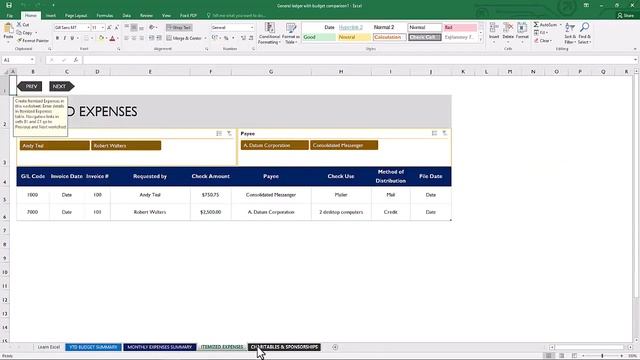Click the Save icon in title bar
640x360 pixels.
pyautogui.click(x=9, y=5)
